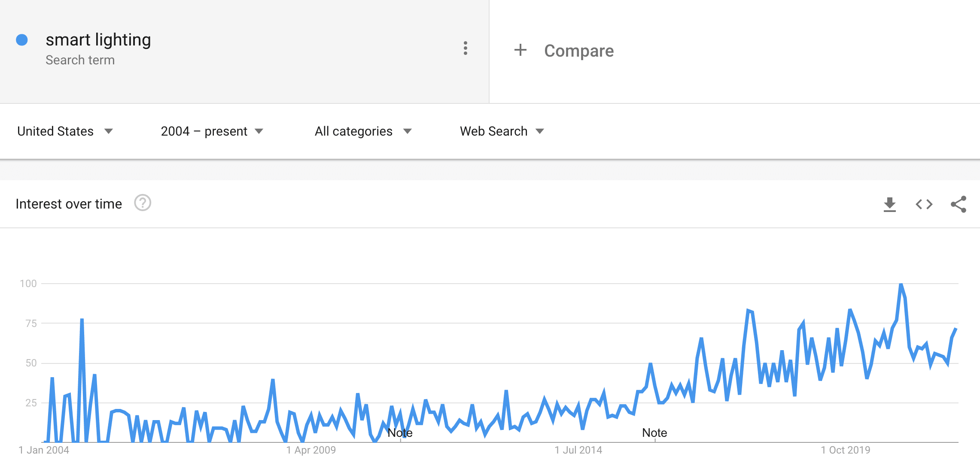Click the 1 Jul 2014 axis label
The width and height of the screenshot is (980, 472).
pos(578,450)
